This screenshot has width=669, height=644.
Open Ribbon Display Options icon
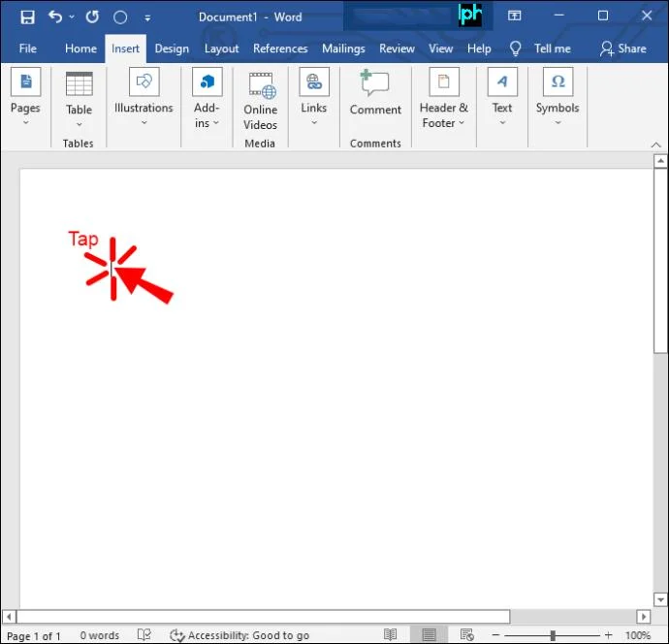[514, 16]
